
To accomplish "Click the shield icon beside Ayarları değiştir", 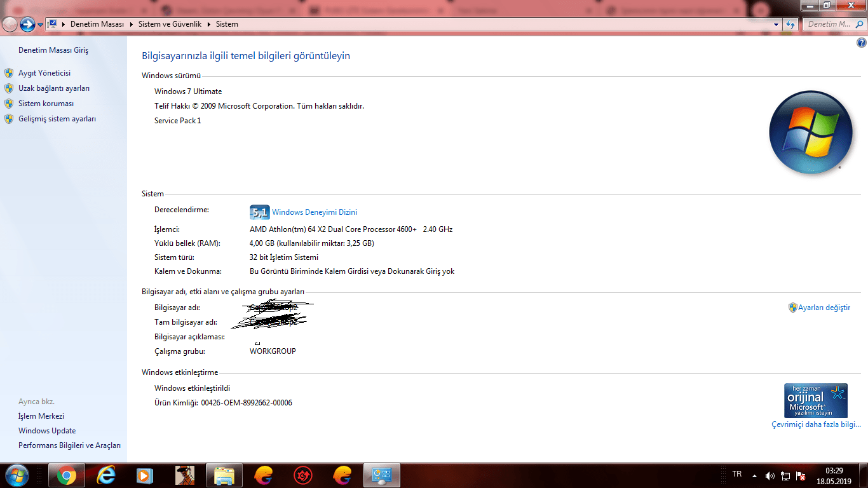I will pyautogui.click(x=793, y=308).
